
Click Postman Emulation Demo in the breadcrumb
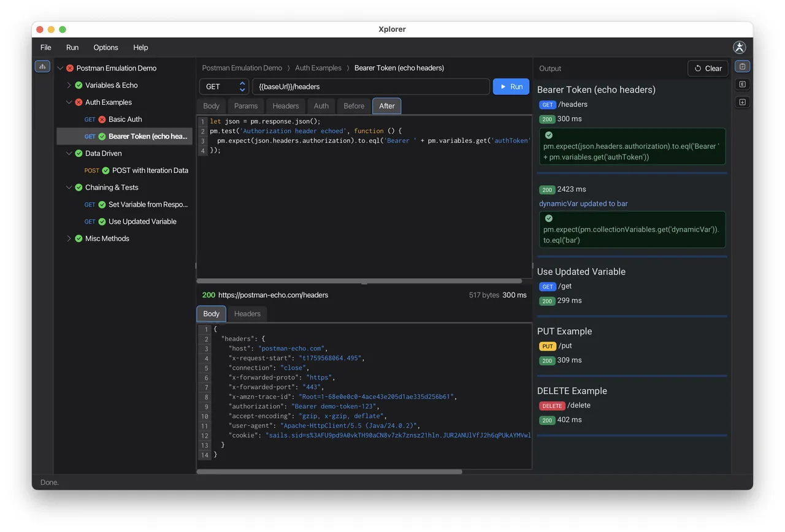[x=242, y=68]
